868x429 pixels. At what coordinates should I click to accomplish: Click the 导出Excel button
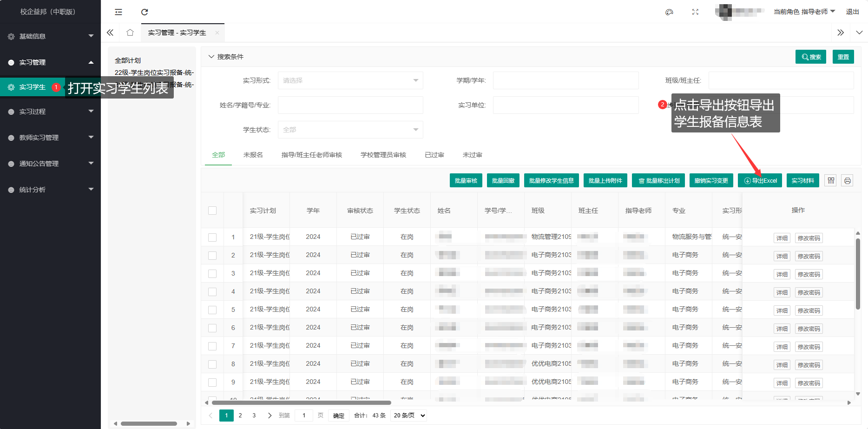[760, 181]
